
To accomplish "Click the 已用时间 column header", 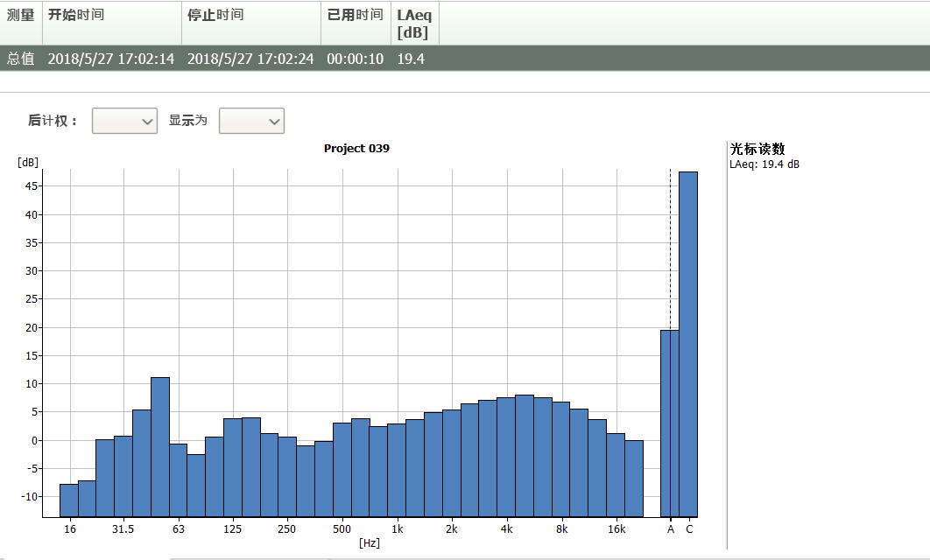I will pos(355,16).
